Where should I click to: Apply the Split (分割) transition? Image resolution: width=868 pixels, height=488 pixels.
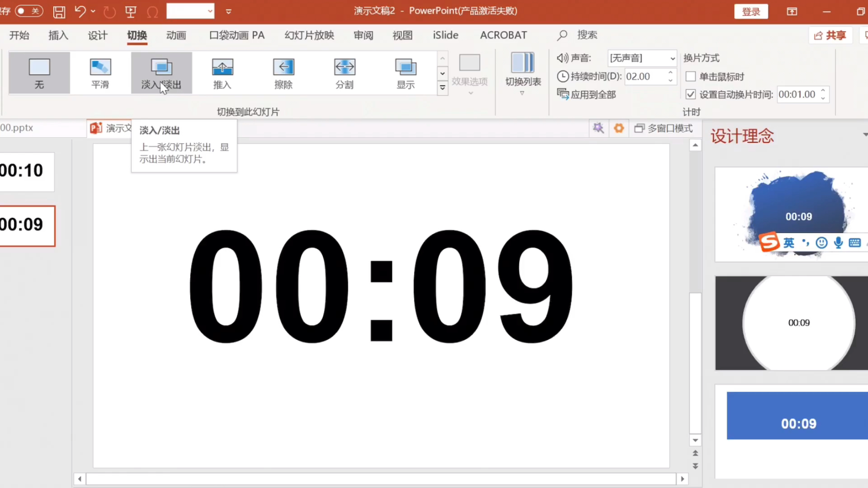coord(344,73)
